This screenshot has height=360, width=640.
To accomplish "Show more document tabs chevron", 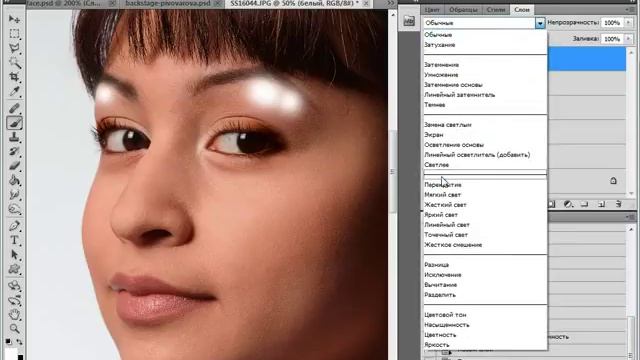I will pyautogui.click(x=391, y=3).
